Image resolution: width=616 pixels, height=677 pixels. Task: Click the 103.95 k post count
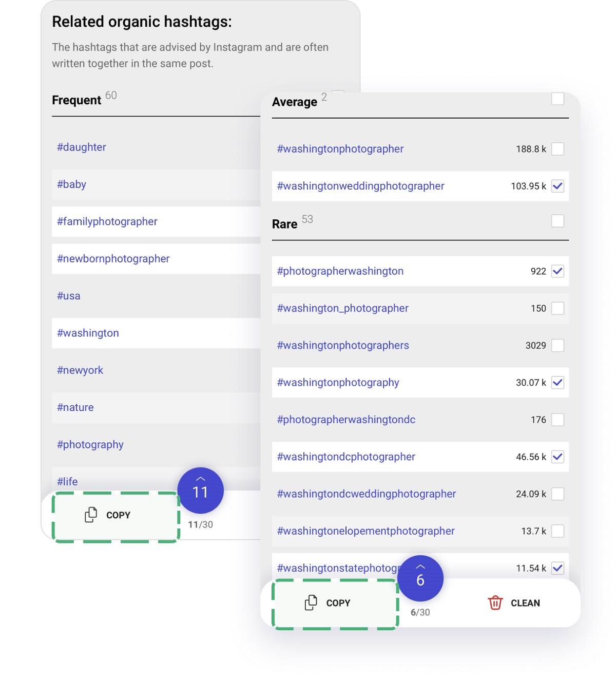(x=528, y=186)
